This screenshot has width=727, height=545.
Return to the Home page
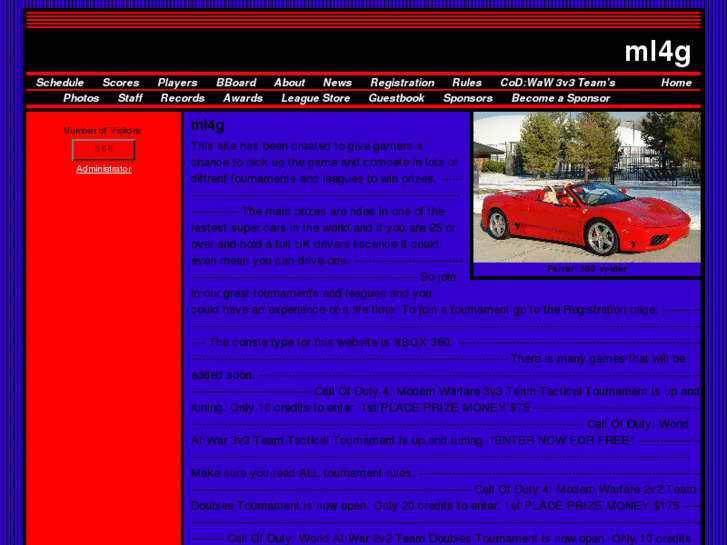(676, 83)
